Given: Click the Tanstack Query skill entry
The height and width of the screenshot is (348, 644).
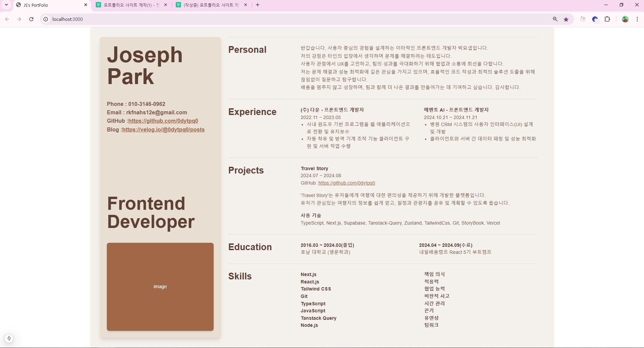Looking at the screenshot, I should (318, 318).
